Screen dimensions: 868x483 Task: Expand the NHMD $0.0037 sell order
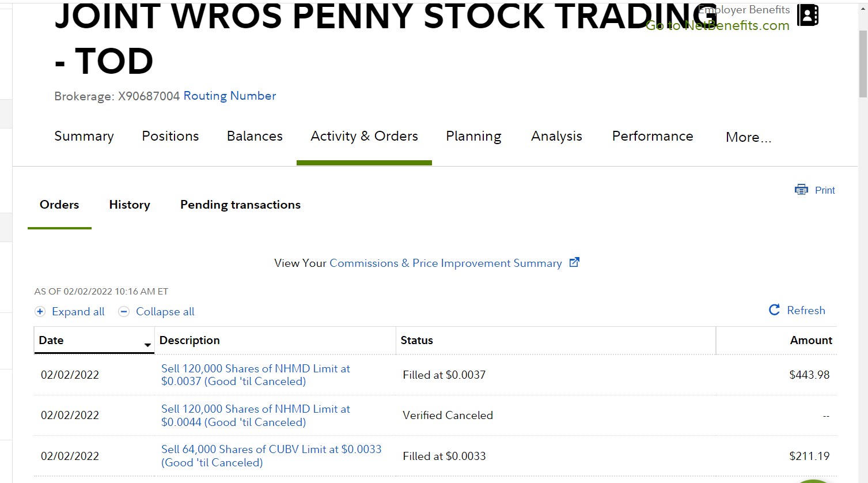point(255,375)
